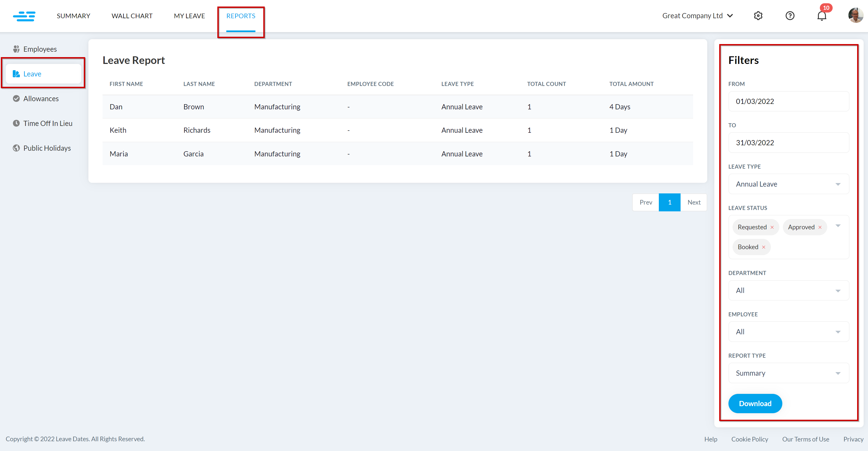
Task: Open the user profile avatar
Action: 855,16
